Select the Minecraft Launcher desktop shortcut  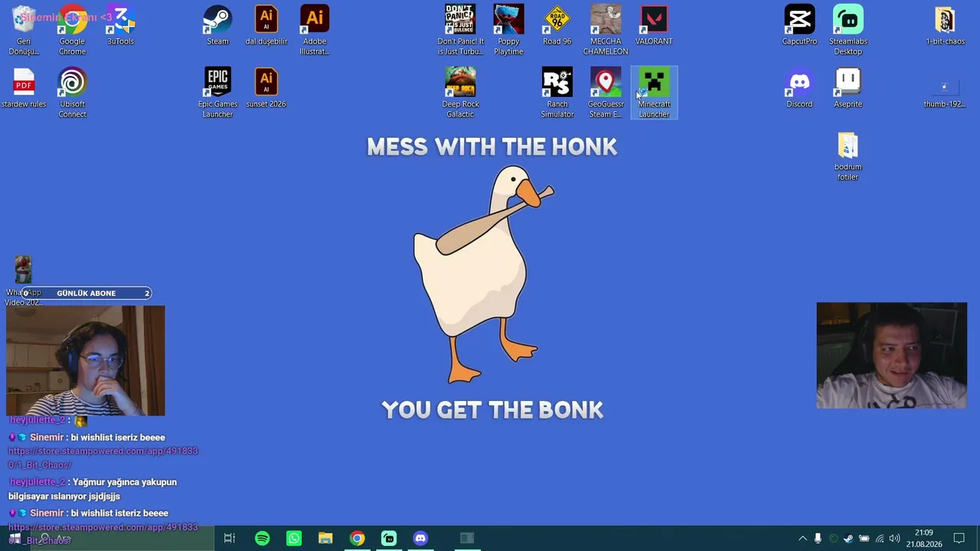pos(654,93)
